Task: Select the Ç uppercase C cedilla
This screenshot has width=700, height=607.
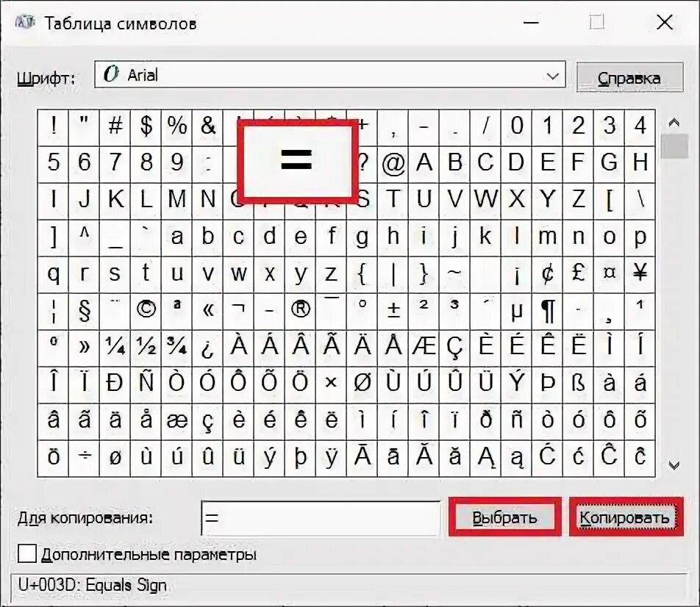Action: click(x=454, y=348)
